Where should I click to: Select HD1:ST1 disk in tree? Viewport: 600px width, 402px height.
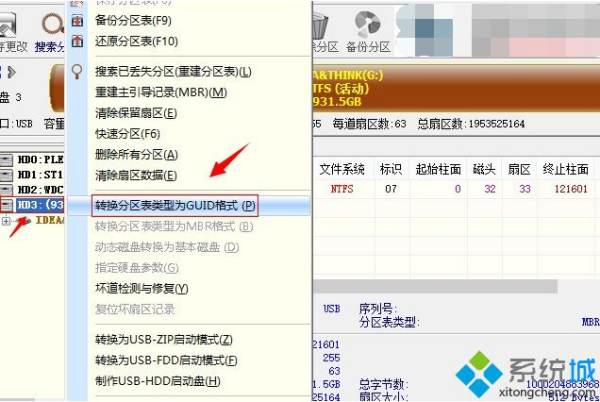tap(40, 175)
